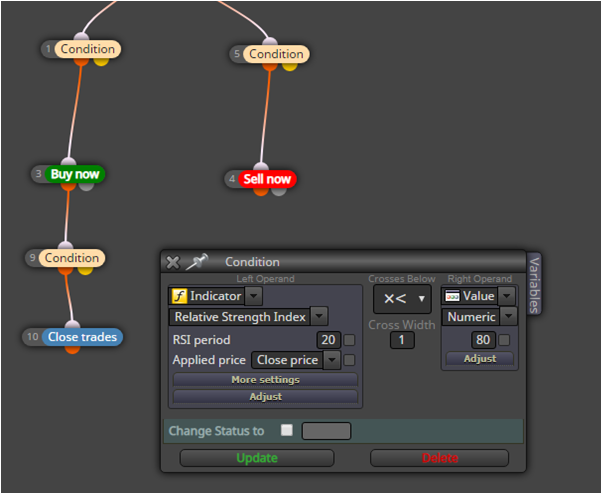The width and height of the screenshot is (602, 494).
Task: Click the gray output connector of Sell now
Action: (x=279, y=192)
